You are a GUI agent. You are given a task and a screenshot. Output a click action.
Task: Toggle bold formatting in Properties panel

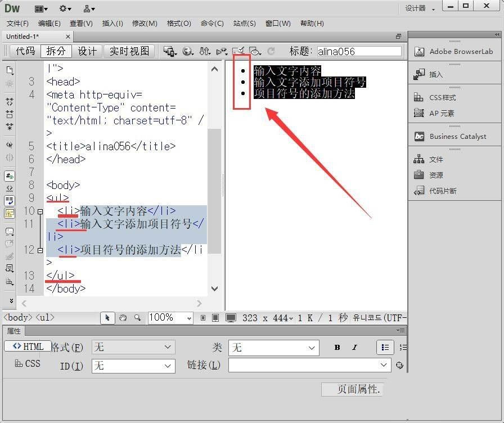tap(336, 347)
